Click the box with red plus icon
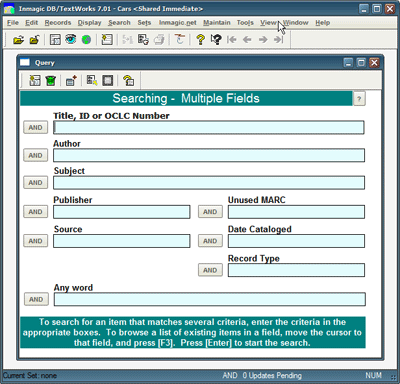Image resolution: width=400 pixels, height=384 pixels. (71, 80)
